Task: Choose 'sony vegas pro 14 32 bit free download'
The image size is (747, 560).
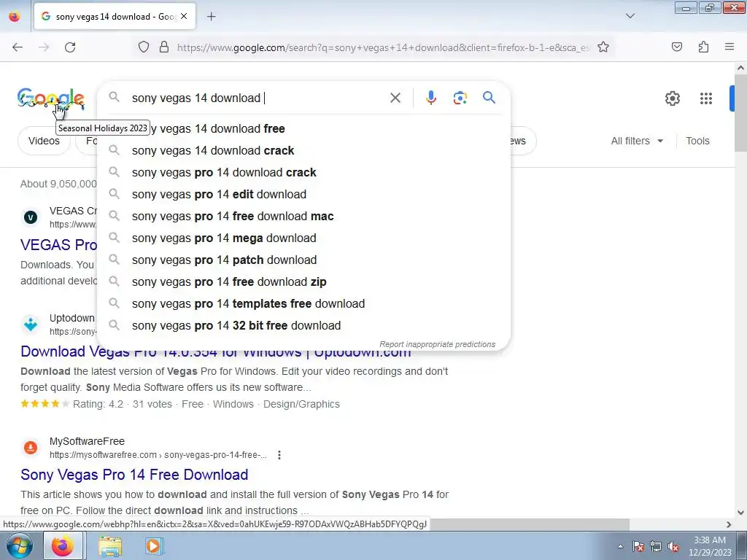Action: [303, 326]
